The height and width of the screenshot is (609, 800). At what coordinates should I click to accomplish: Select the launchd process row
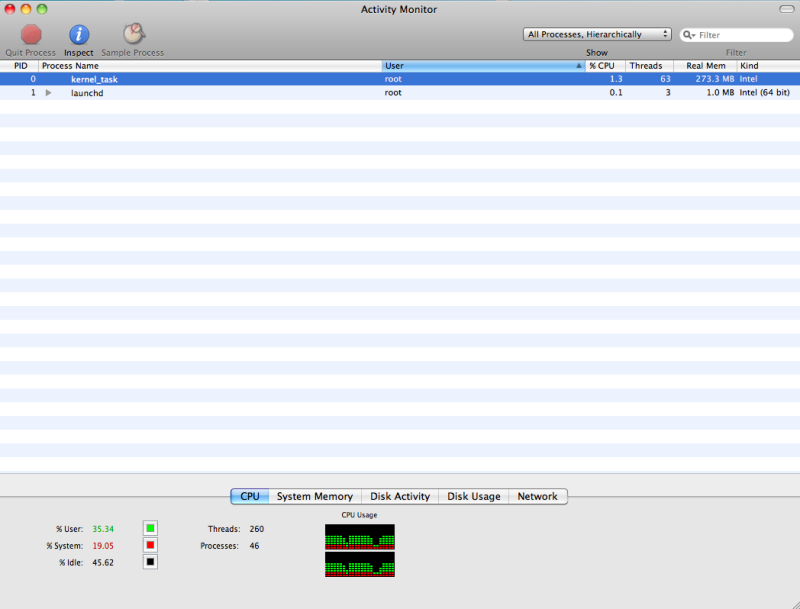[x=400, y=93]
